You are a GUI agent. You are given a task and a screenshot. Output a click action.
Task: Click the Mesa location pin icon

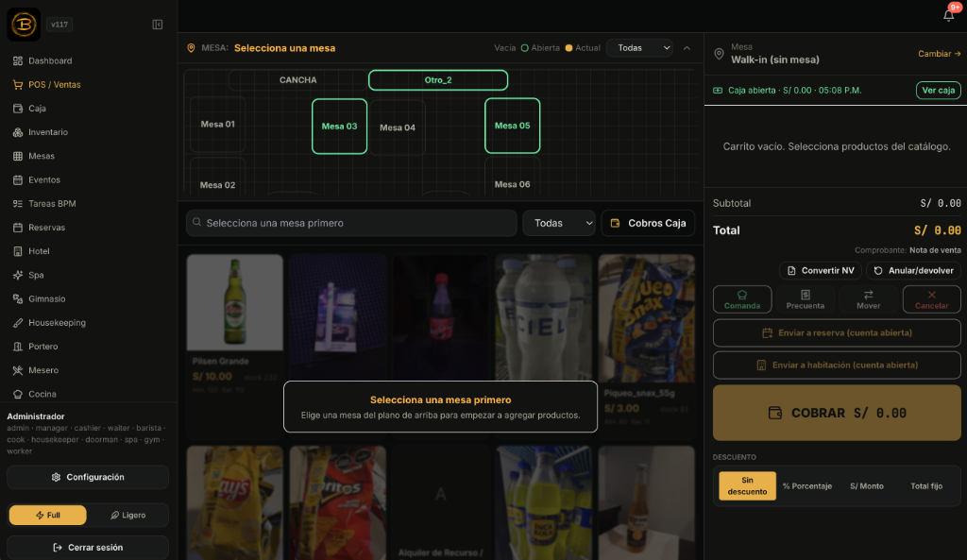[719, 54]
